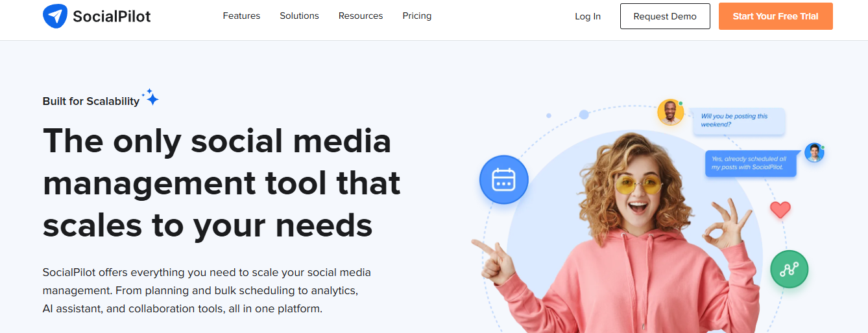Click the blue sparkle stars icon
Screen dimensions: 868x333
151,97
